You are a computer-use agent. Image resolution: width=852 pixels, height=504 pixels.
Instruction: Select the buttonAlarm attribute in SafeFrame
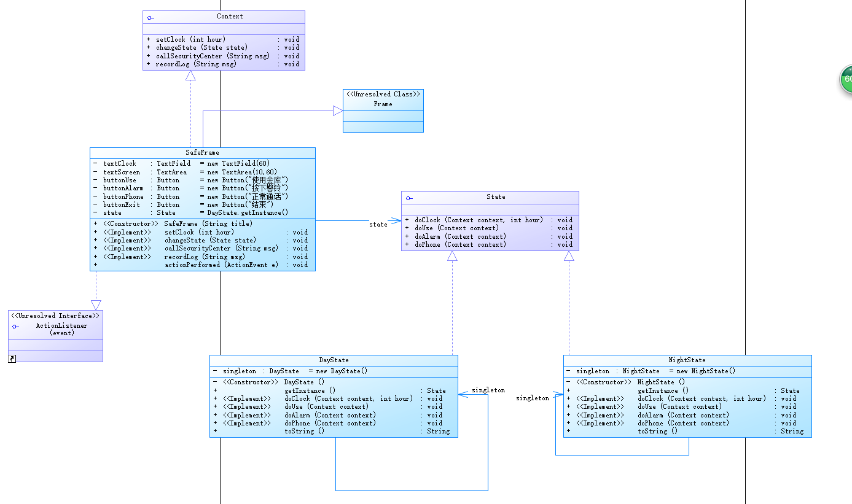click(190, 188)
